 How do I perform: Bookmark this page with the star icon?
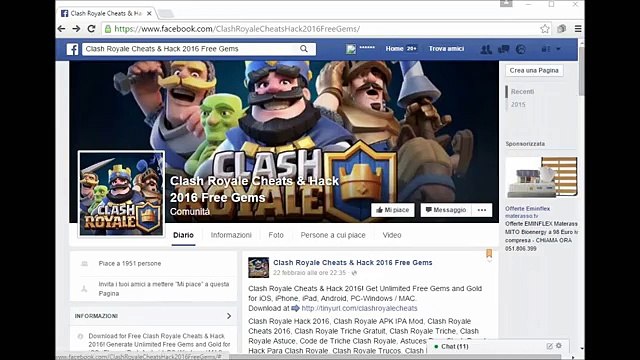coord(545,29)
